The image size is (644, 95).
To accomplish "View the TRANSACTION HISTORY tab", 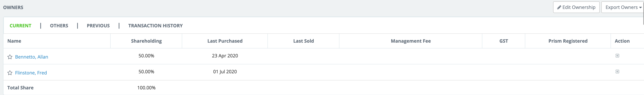I will (x=155, y=26).
